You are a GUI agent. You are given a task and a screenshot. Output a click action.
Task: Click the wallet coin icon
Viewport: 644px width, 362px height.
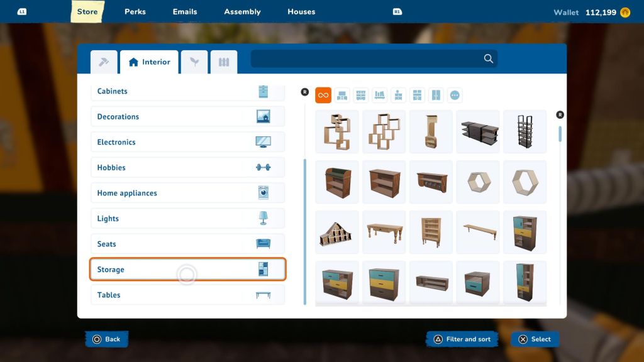click(x=625, y=13)
